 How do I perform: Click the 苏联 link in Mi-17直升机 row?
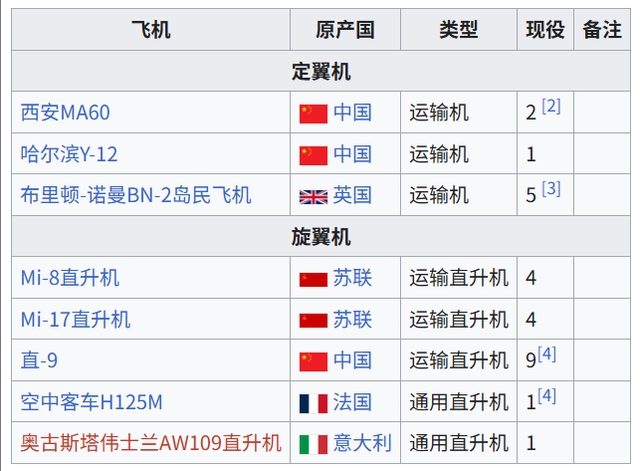pyautogui.click(x=353, y=319)
